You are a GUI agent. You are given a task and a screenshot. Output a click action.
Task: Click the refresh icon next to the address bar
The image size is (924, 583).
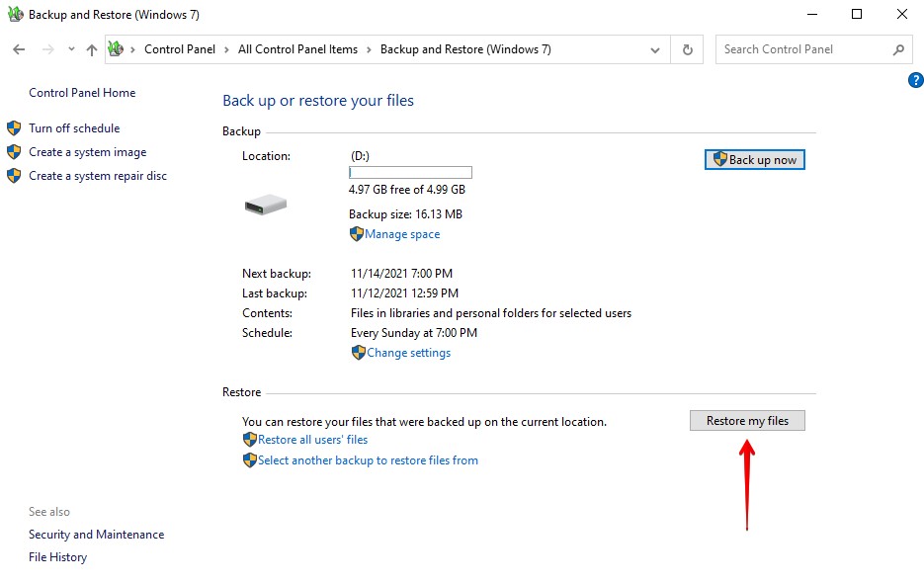(x=686, y=48)
